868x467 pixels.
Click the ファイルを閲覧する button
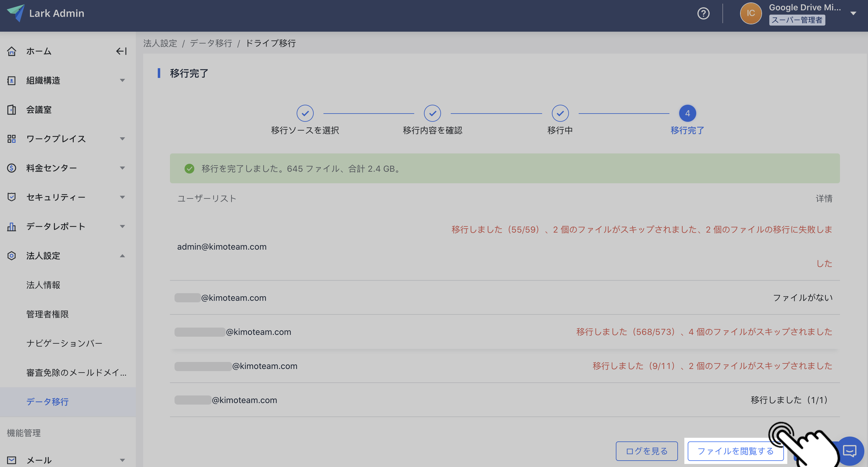(735, 451)
